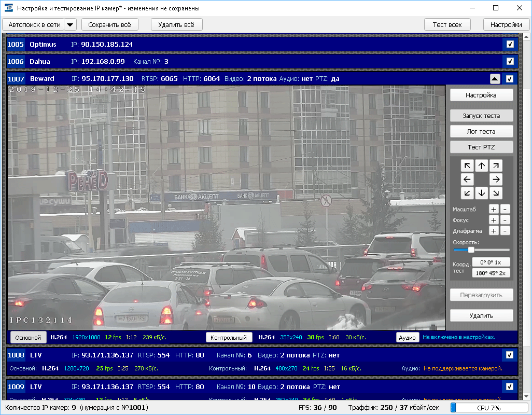This screenshot has width=532, height=415.
Task: Open camera Настройка button
Action: [481, 95]
